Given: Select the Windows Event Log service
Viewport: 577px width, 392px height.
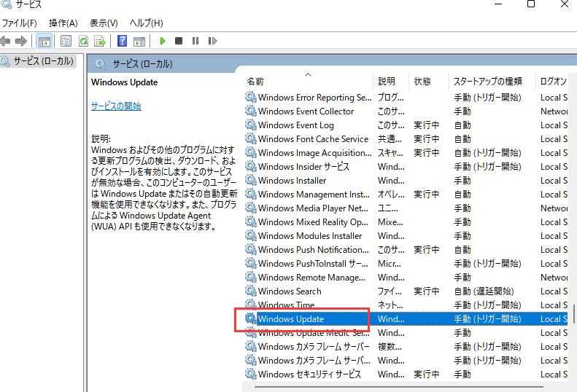Looking at the screenshot, I should point(406,125).
